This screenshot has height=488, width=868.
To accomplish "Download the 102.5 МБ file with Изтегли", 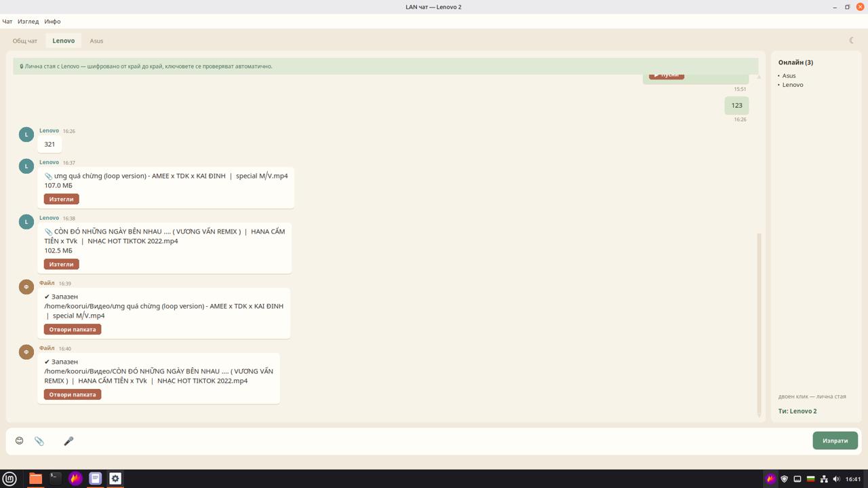I will [62, 264].
